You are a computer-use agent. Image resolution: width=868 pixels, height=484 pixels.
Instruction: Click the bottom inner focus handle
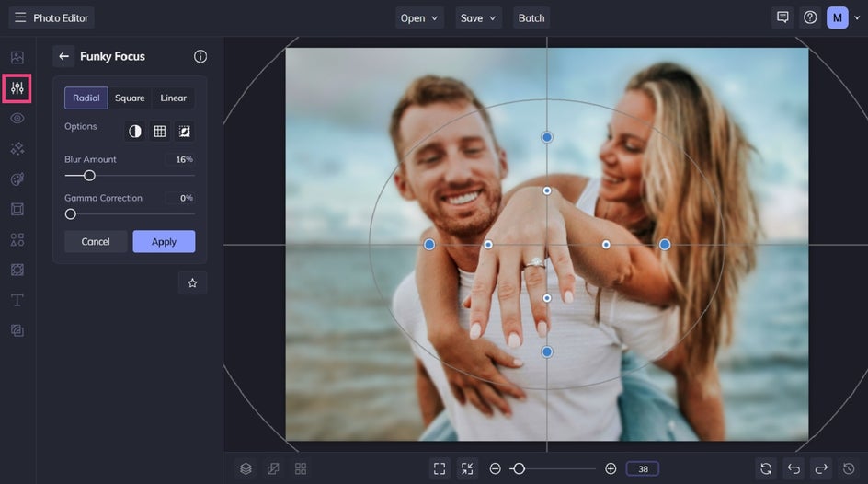click(547, 298)
